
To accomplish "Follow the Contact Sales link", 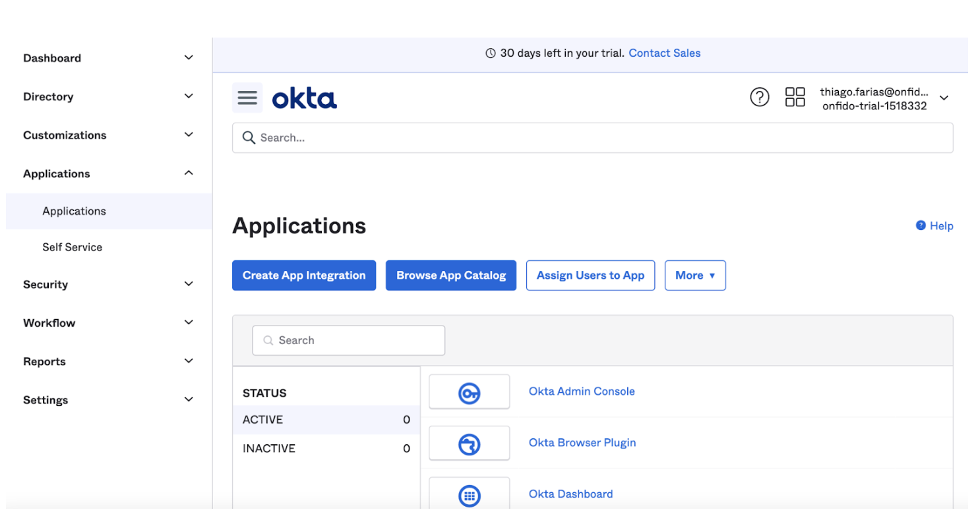I will [665, 53].
